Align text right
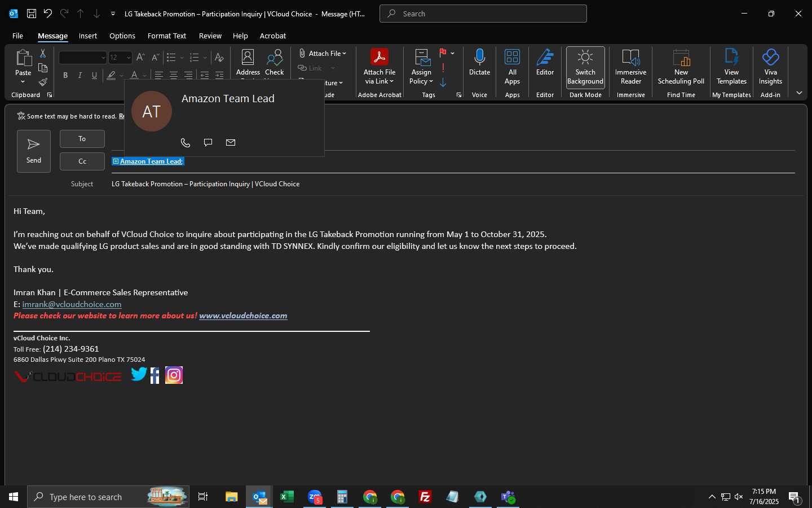This screenshot has width=812, height=508. [x=188, y=75]
